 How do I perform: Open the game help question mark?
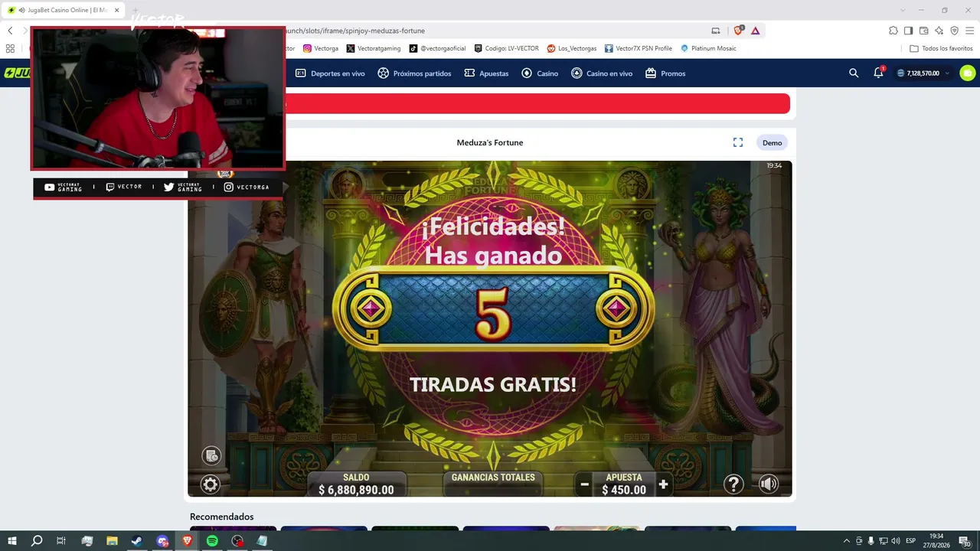(733, 484)
